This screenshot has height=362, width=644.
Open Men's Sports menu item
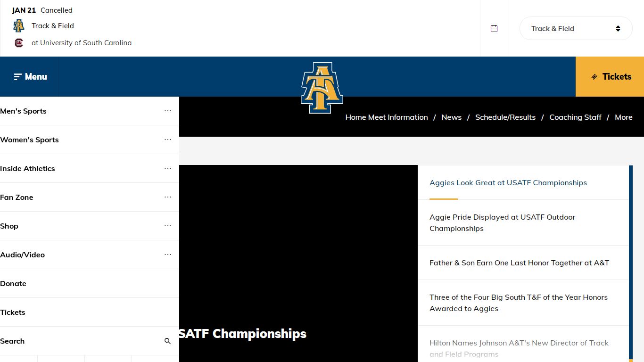[x=23, y=111]
